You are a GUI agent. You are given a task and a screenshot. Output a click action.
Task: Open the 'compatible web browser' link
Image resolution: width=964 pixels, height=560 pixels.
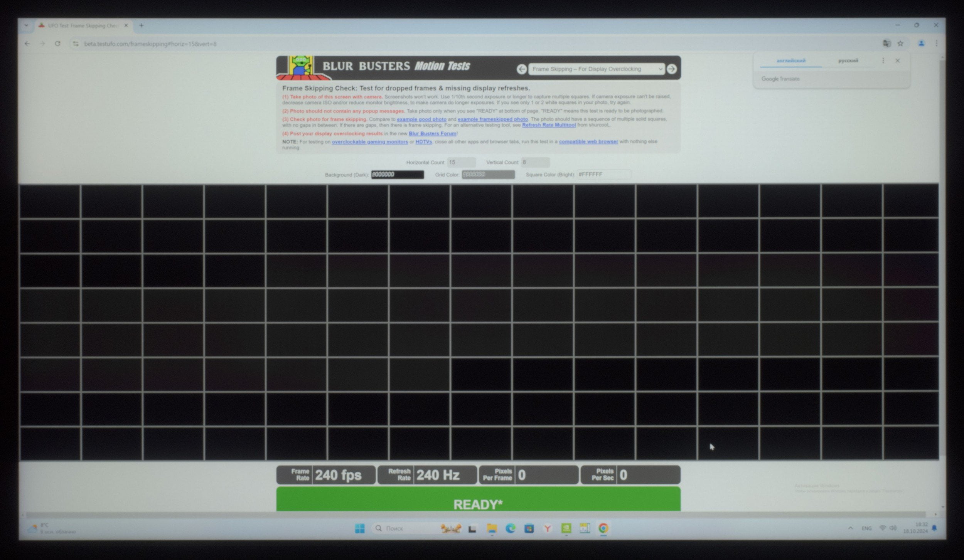coord(588,142)
